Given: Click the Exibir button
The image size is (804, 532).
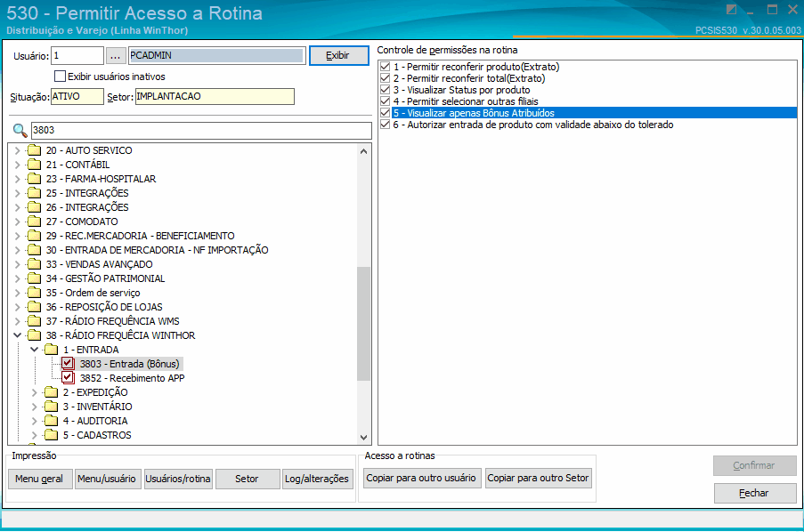Looking at the screenshot, I should coord(338,55).
